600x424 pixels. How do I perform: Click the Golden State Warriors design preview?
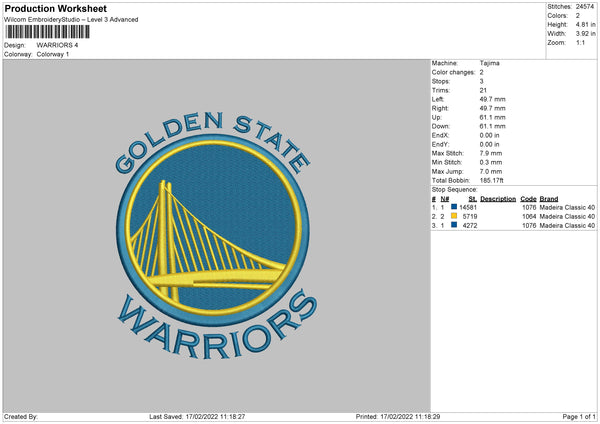(x=216, y=235)
